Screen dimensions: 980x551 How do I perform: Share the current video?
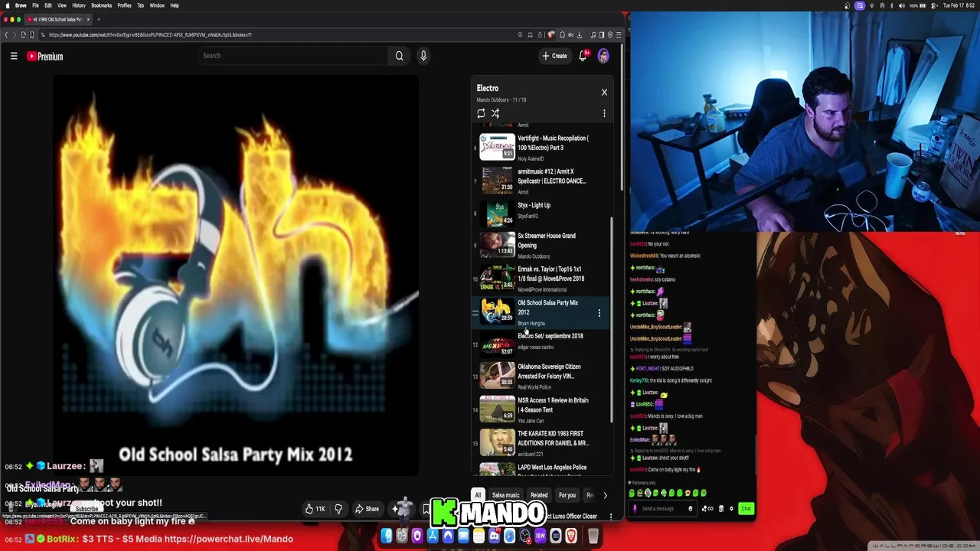point(367,509)
